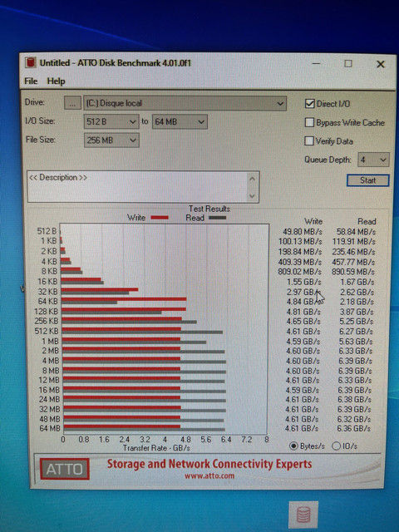Select the Bytes/s radio button

pyautogui.click(x=293, y=446)
